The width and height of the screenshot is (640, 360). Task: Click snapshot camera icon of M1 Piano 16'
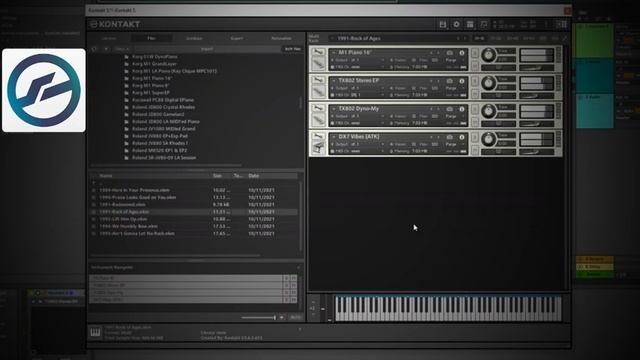tap(450, 53)
